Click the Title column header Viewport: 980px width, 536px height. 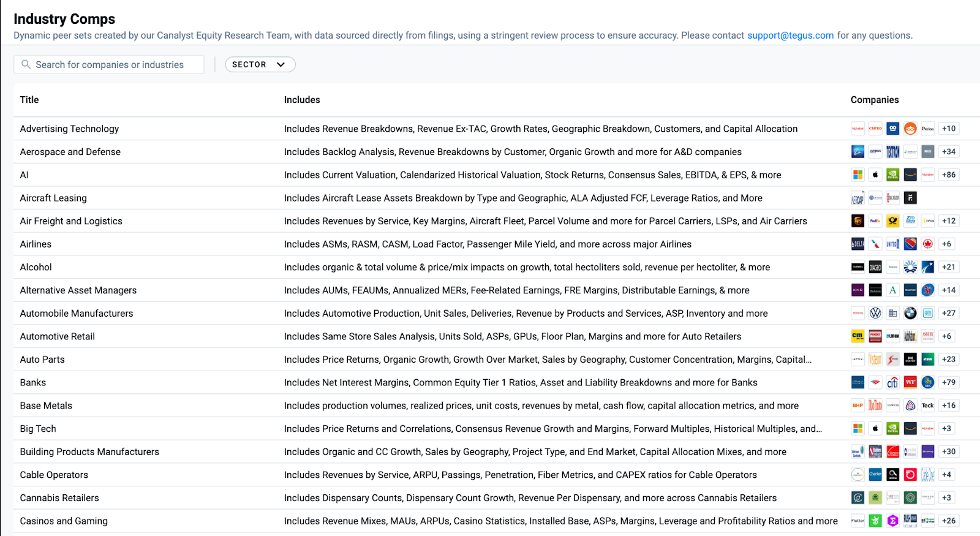point(29,100)
